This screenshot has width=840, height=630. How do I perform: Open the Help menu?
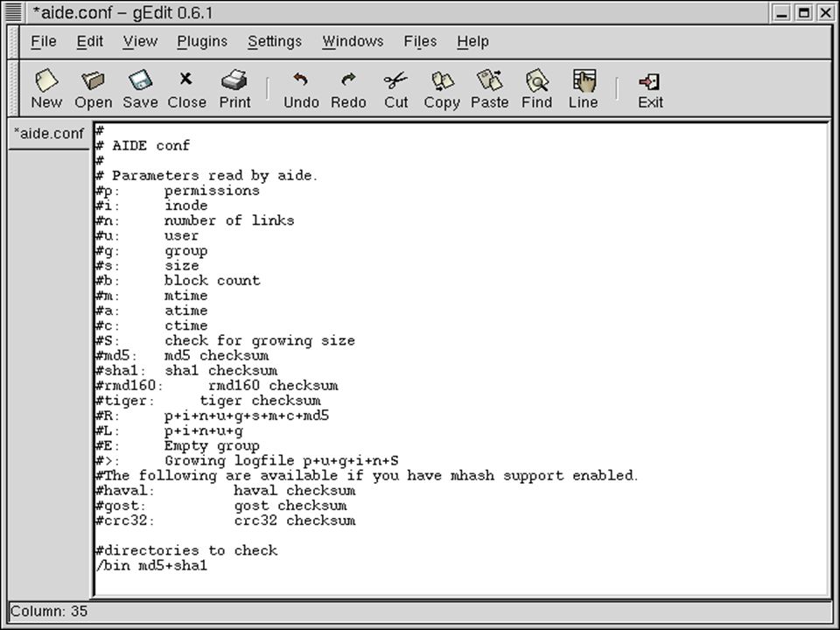[472, 41]
